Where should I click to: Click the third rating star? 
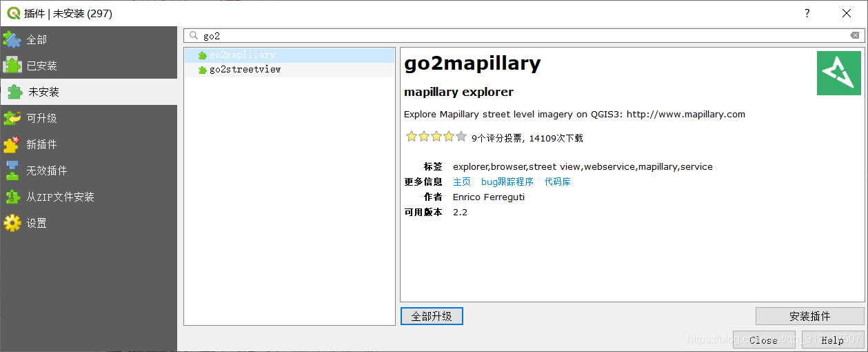coord(436,137)
